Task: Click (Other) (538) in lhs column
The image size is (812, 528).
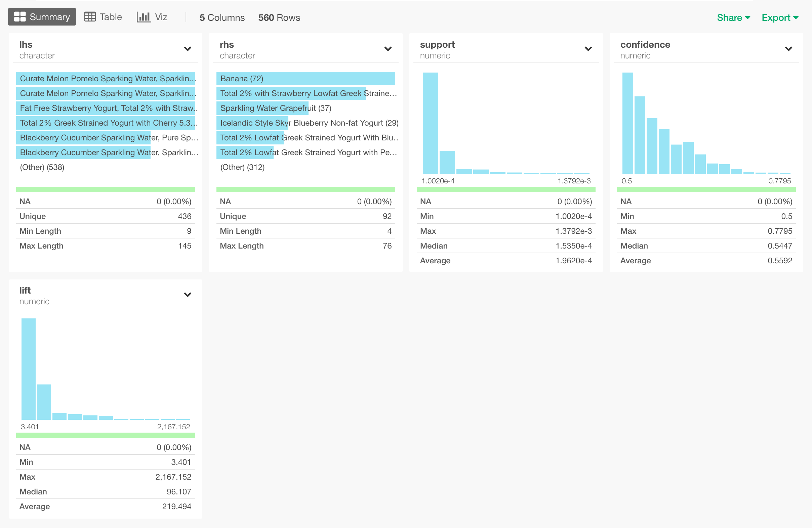Action: [x=42, y=167]
